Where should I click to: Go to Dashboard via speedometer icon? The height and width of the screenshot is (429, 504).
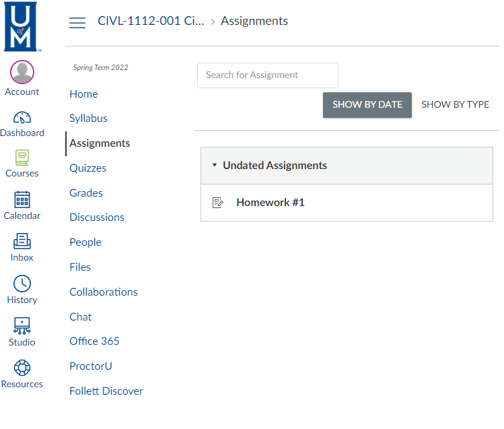pos(22,117)
